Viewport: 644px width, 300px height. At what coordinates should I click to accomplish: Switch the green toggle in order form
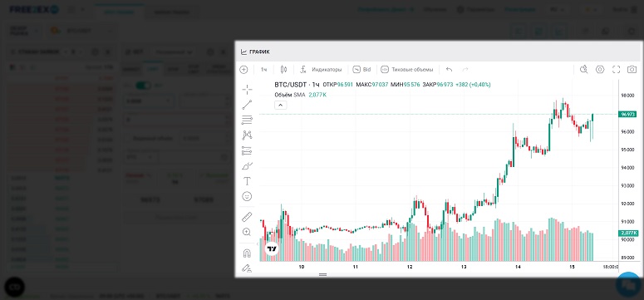143,86
